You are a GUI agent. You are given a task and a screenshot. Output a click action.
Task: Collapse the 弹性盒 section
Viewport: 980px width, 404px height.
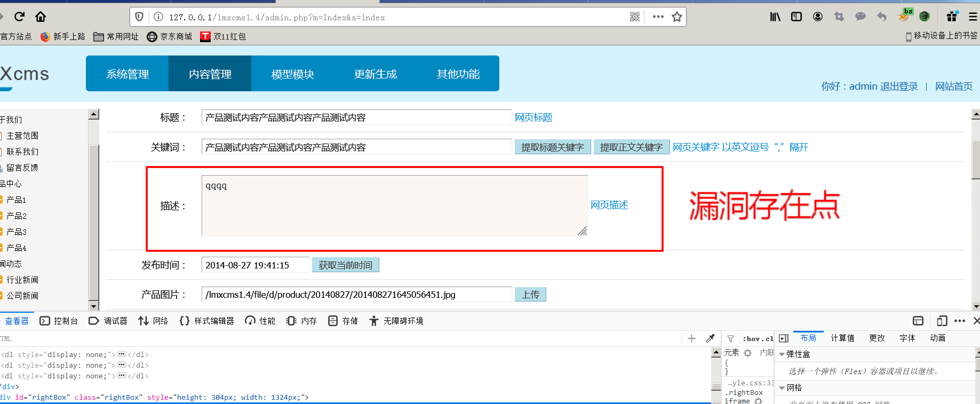pos(782,354)
